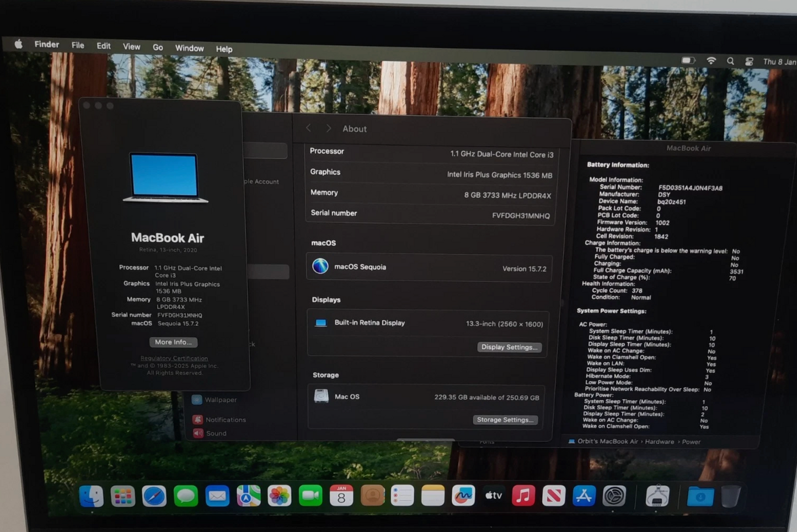Launch Safari from the Dock
797x532 pixels.
tap(154, 496)
